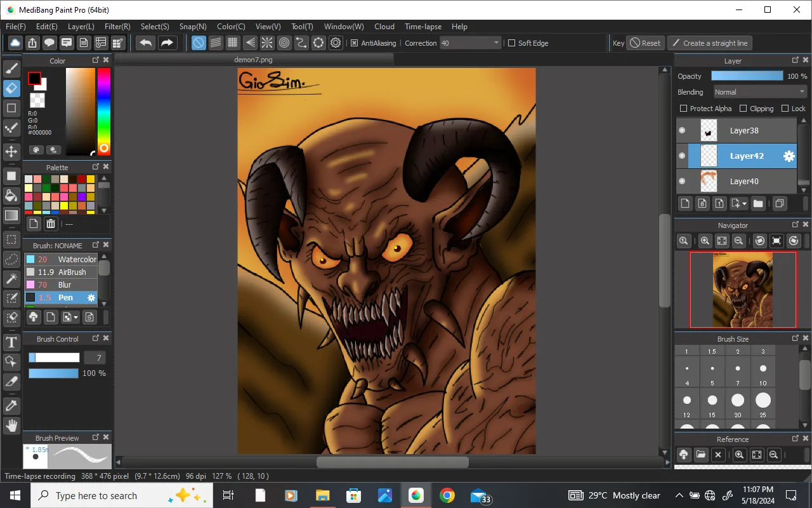The image size is (812, 508).
Task: Enable the radial snap guide
Action: click(267, 43)
